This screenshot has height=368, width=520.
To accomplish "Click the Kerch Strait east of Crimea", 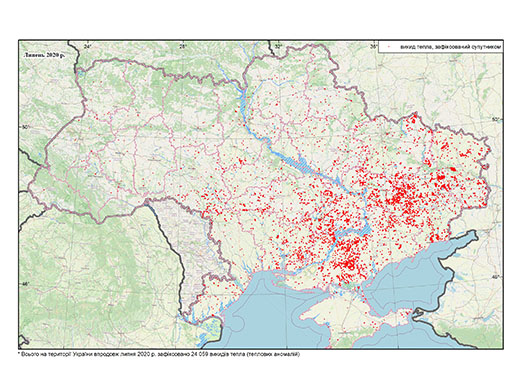I will [416, 313].
